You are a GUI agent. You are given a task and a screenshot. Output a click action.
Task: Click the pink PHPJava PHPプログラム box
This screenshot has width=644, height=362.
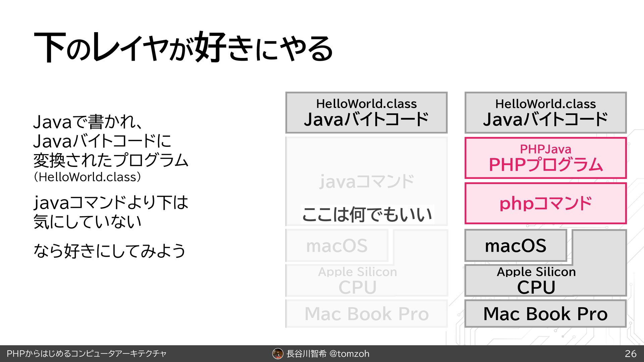click(545, 158)
